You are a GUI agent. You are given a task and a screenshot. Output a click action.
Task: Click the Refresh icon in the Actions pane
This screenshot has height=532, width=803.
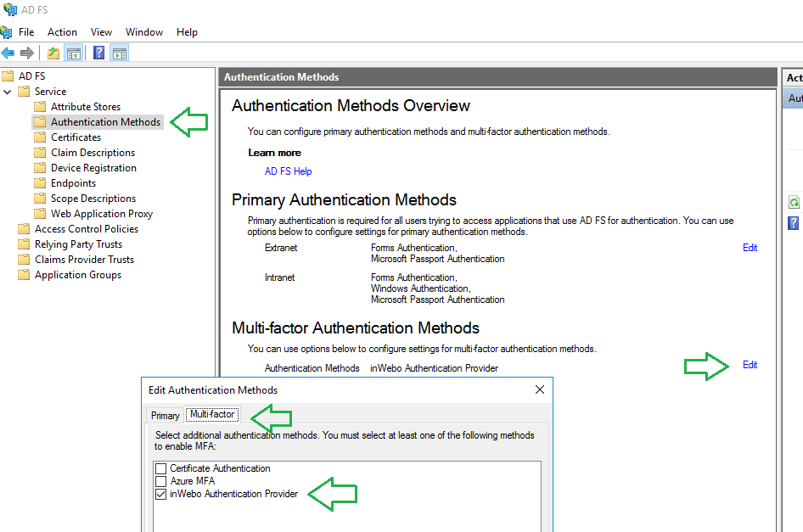point(793,203)
